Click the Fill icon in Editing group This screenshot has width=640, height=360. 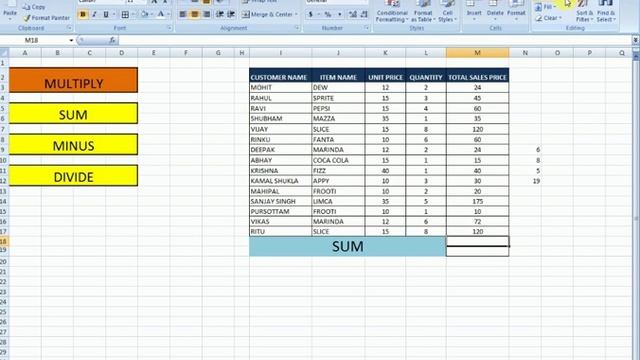point(538,7)
